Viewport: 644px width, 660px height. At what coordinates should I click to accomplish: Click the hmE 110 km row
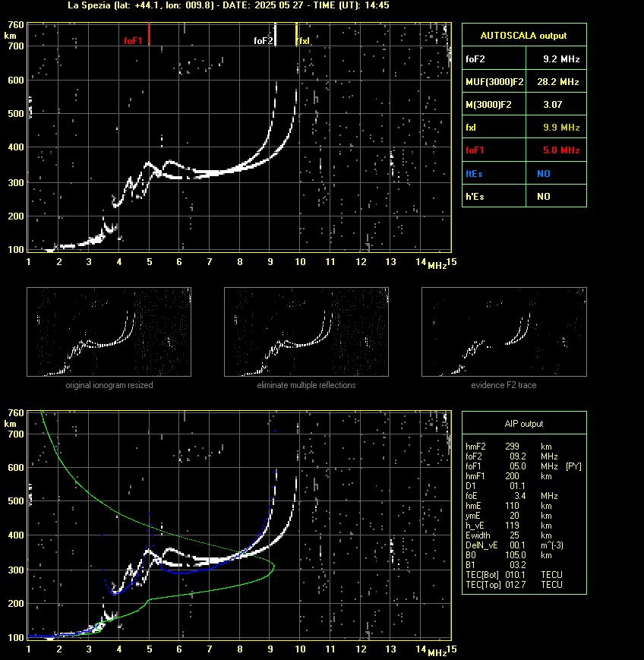coord(509,506)
